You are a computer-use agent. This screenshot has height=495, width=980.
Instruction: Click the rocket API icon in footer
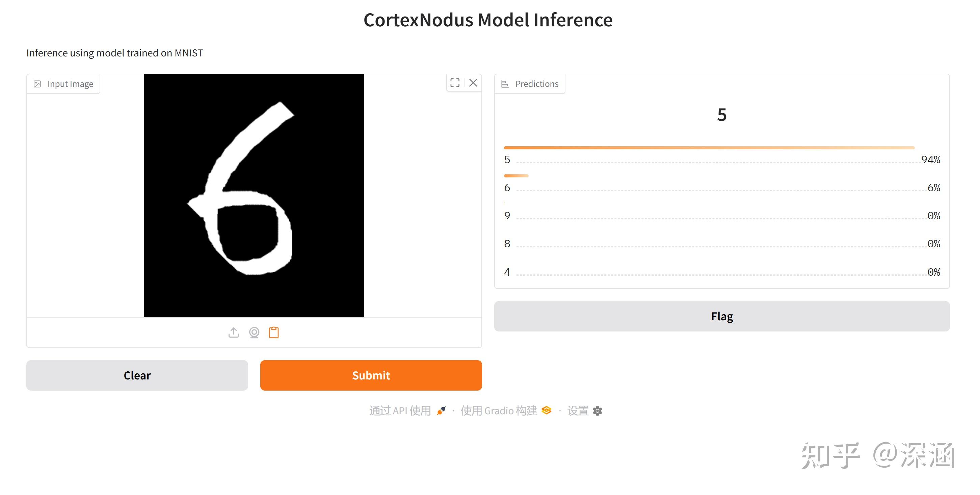click(441, 411)
